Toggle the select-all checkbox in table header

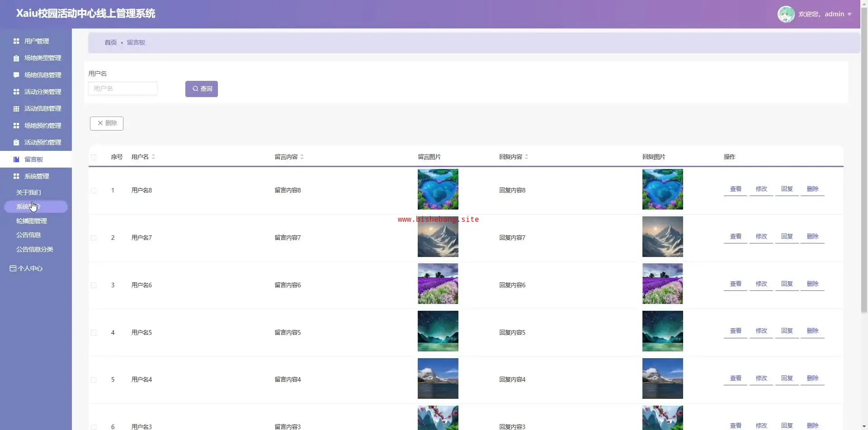coord(94,158)
